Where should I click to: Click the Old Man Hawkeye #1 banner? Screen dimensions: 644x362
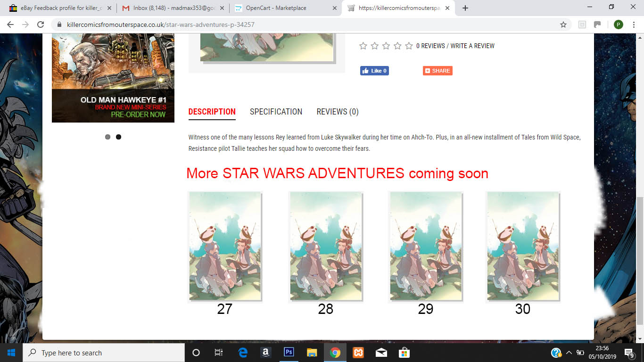[113, 78]
